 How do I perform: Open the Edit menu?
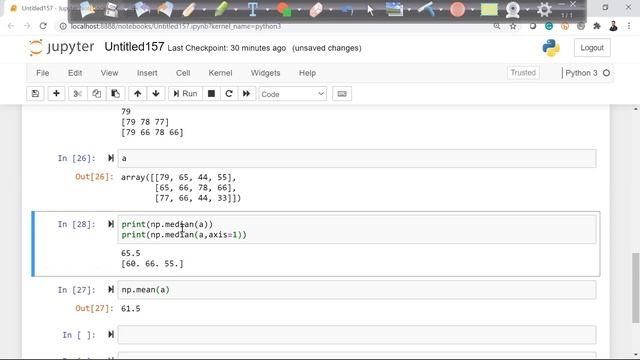(75, 73)
